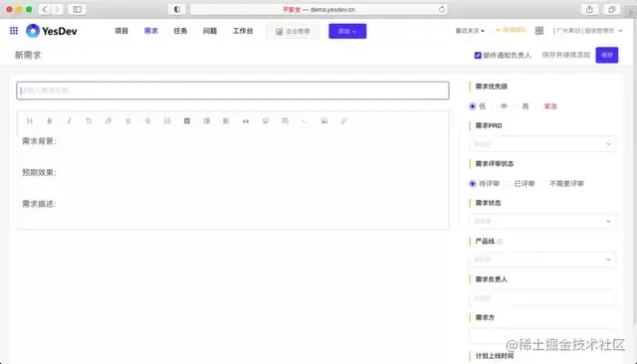The width and height of the screenshot is (637, 364).
Task: Open the 需求 menu
Action: click(x=150, y=31)
